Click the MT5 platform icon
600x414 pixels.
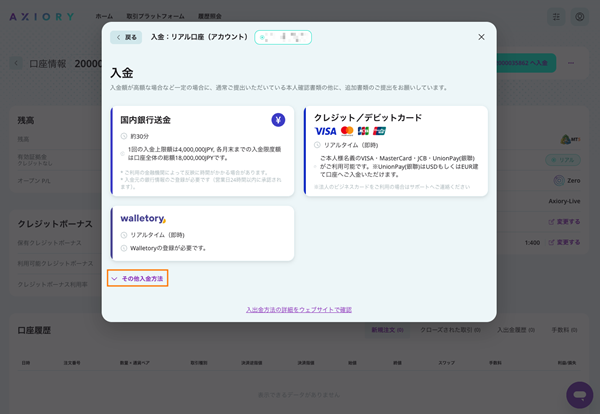click(x=570, y=139)
